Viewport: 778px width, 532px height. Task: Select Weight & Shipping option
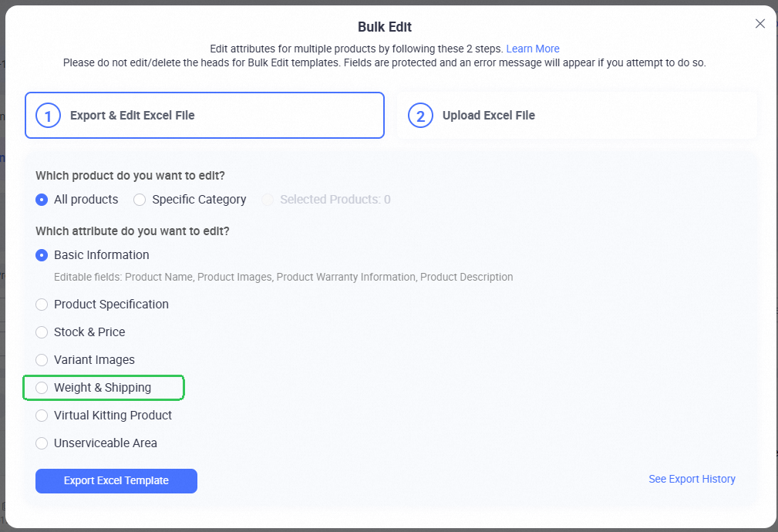coord(41,387)
